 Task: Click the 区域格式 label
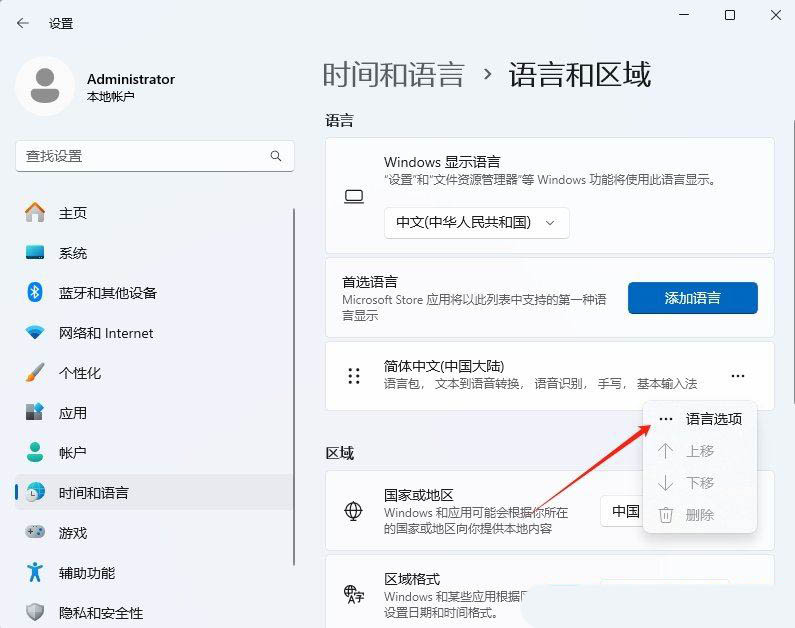pyautogui.click(x=412, y=579)
